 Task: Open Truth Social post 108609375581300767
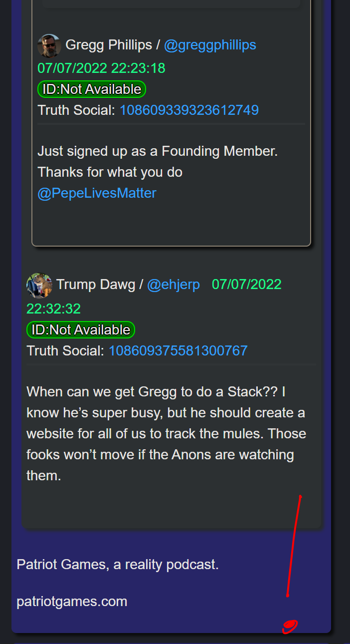(x=178, y=350)
